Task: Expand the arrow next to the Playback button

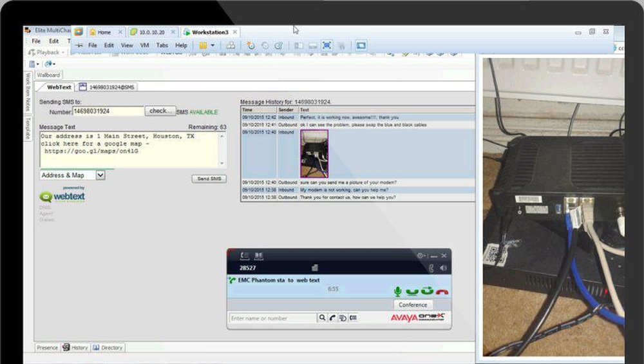Action: [x=63, y=53]
